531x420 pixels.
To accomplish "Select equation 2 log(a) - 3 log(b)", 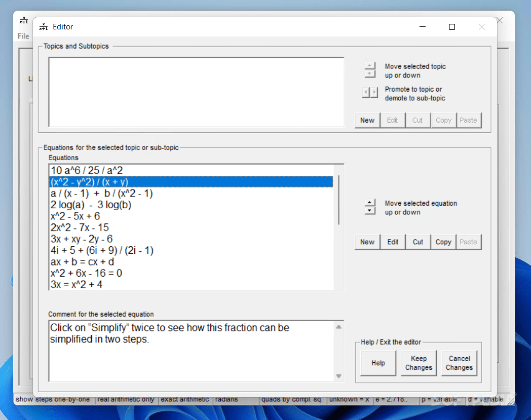I will click(x=191, y=205).
